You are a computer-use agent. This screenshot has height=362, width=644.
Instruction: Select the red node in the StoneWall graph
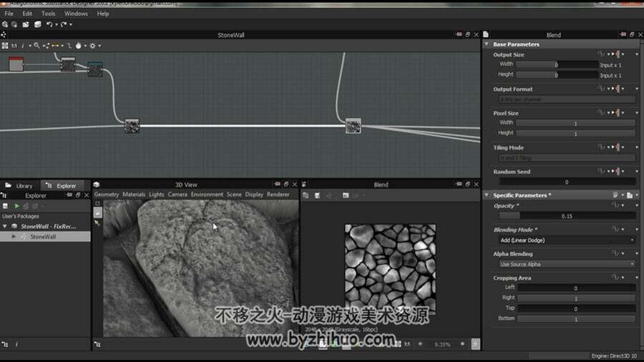click(x=16, y=64)
